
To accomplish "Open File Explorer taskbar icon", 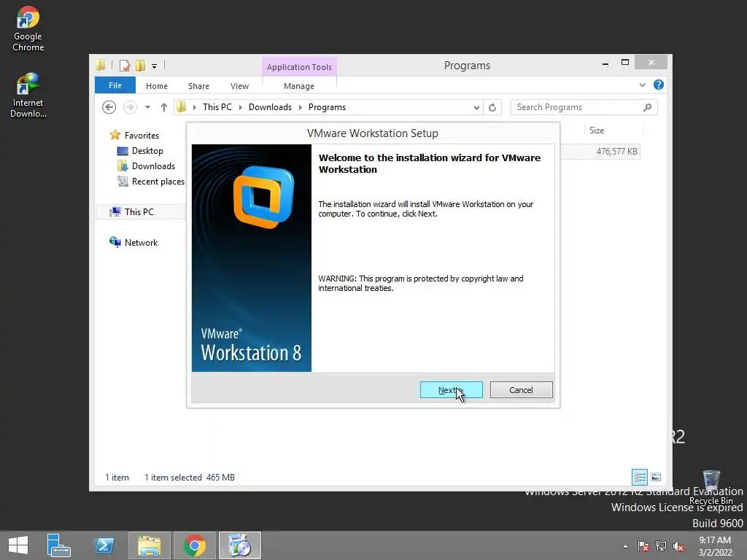I will point(149,545).
